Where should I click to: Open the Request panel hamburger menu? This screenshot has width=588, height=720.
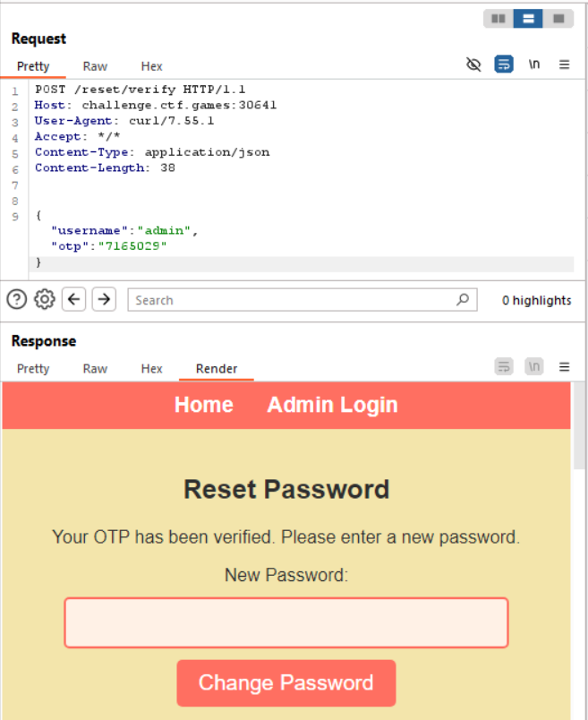pos(565,64)
